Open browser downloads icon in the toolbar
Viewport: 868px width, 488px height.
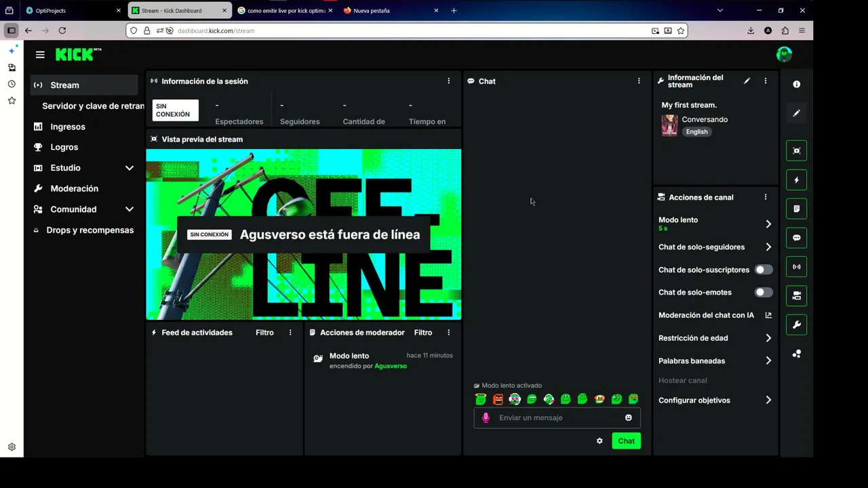[751, 30]
